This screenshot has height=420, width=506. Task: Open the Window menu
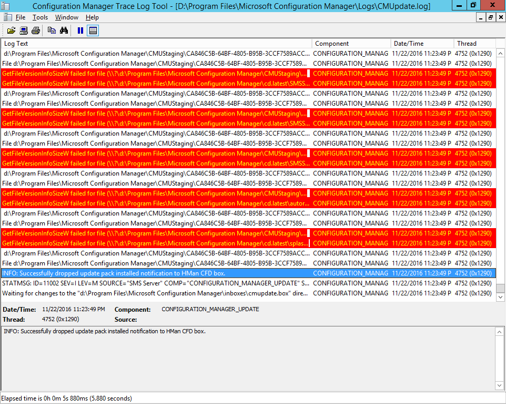[66, 17]
